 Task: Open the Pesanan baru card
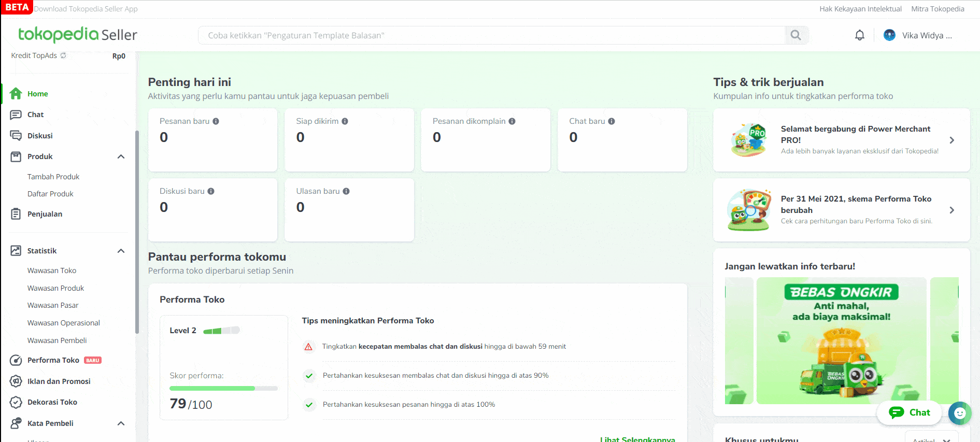click(x=212, y=140)
